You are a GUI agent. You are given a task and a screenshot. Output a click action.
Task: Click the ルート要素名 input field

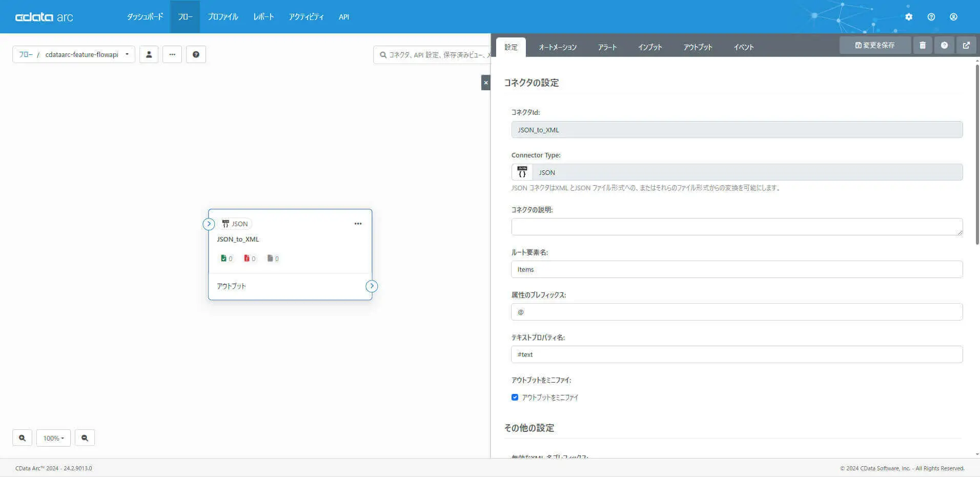pos(737,269)
